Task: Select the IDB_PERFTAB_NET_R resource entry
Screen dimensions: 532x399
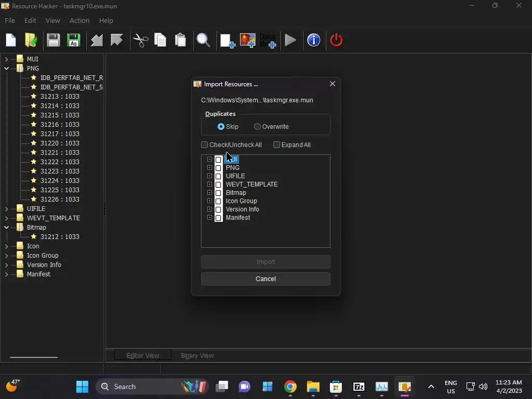Action: click(x=72, y=78)
